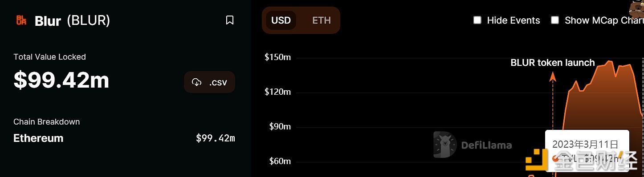Switch chart denomination to USD
Viewport: 644px width, 177px height.
281,20
